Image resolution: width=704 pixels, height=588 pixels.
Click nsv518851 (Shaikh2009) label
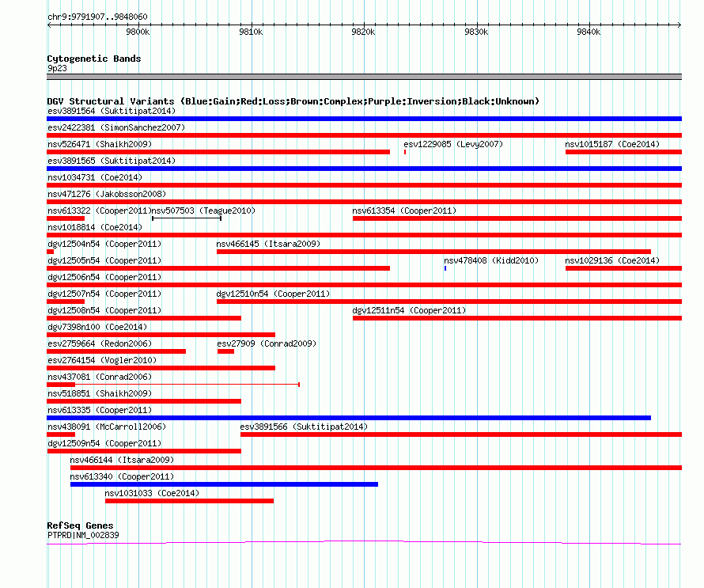100,393
